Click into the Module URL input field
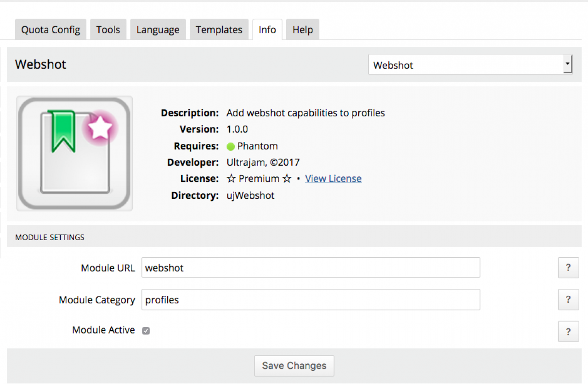The image size is (588, 384). 311,268
